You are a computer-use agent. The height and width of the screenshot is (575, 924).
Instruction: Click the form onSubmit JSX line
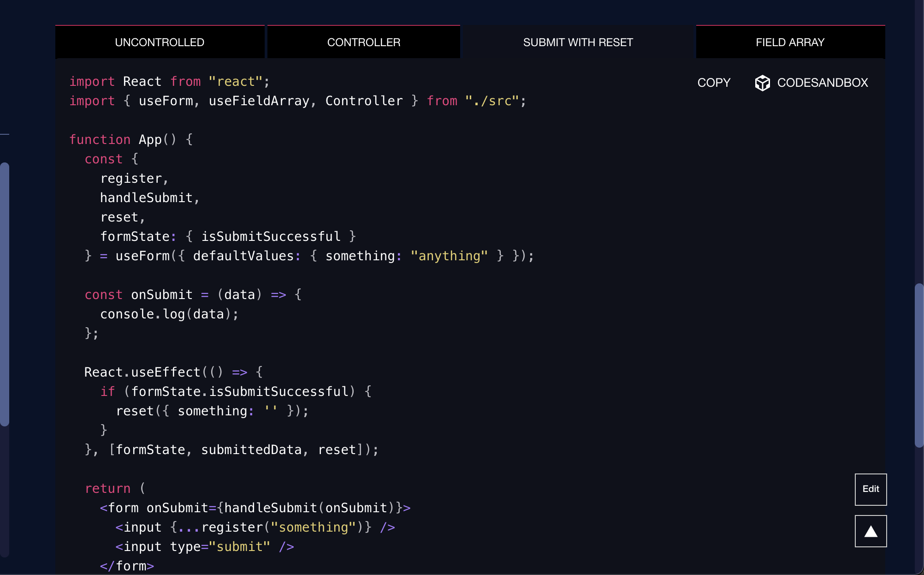tap(255, 508)
